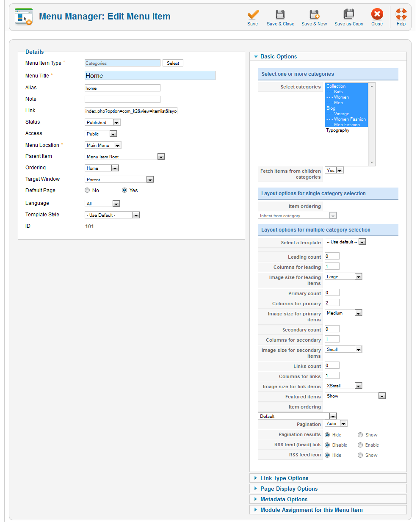Click Primary count field

(x=332, y=293)
